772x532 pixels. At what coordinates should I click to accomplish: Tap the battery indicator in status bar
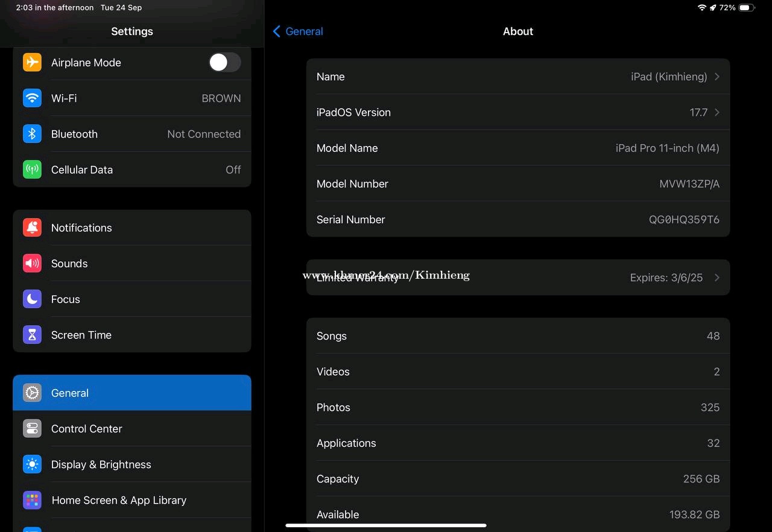tap(747, 8)
